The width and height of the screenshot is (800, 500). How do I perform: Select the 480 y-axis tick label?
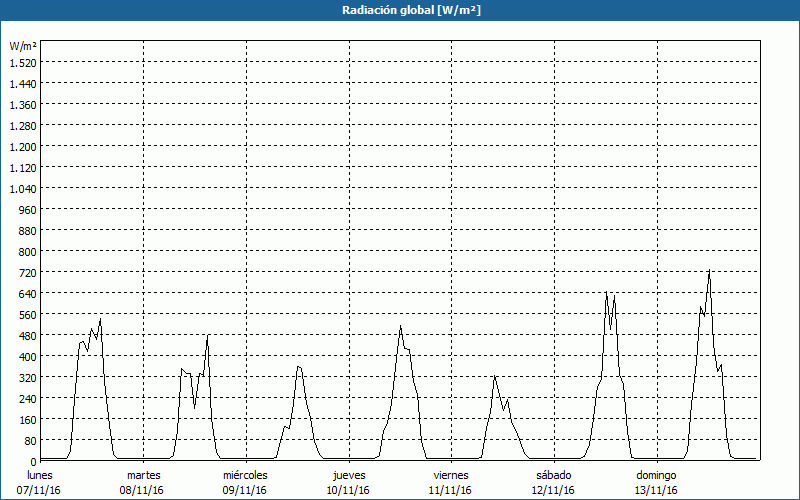pos(27,335)
